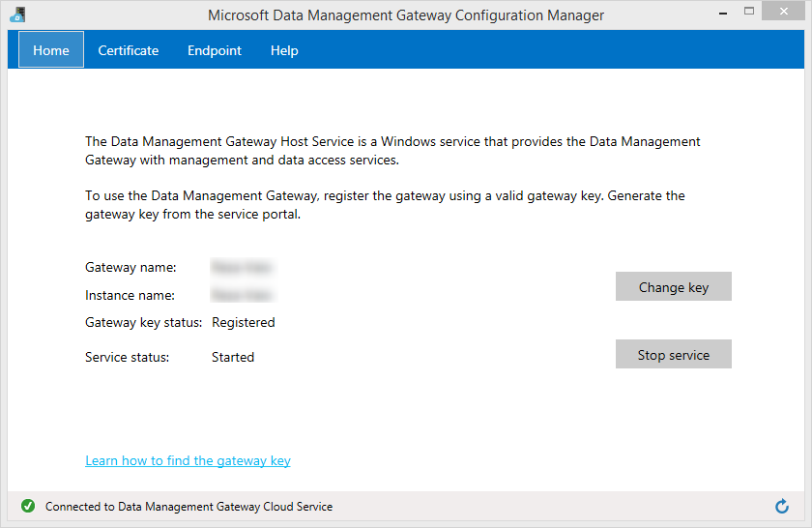Viewport: 812px width, 528px height.
Task: Click the Gateway key status label
Action: coord(143,322)
